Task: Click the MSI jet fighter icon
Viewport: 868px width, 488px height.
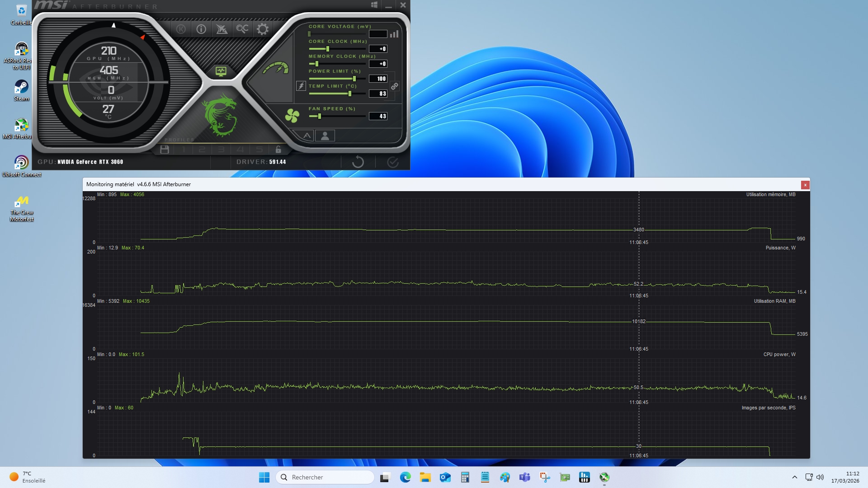Action: (x=222, y=29)
